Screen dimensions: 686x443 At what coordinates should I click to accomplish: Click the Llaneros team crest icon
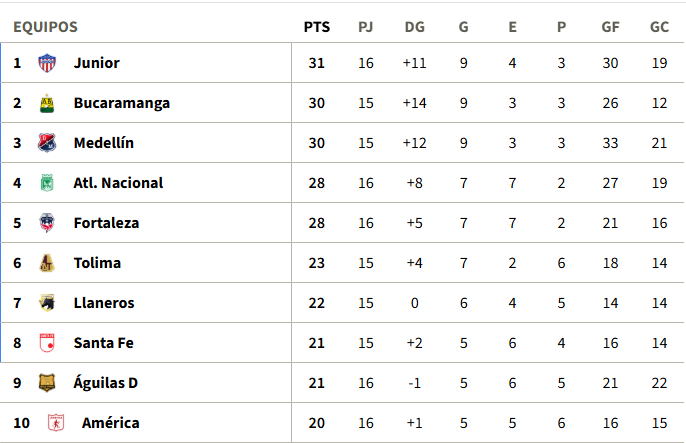coord(46,303)
